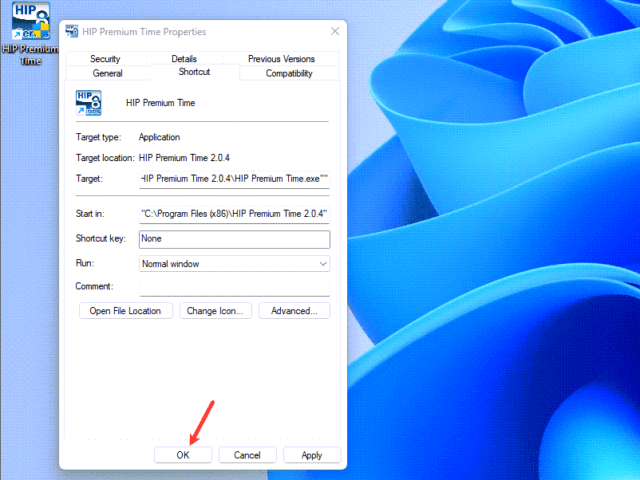Select the HIP Premium Time desktop shortcut icon
Screen dimensions: 640x480
(31, 21)
